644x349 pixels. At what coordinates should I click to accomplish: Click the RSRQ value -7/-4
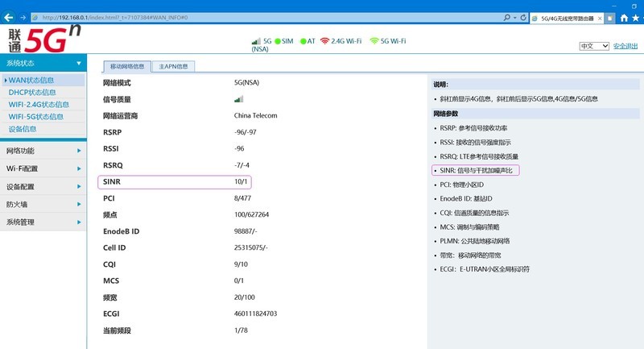coord(242,165)
